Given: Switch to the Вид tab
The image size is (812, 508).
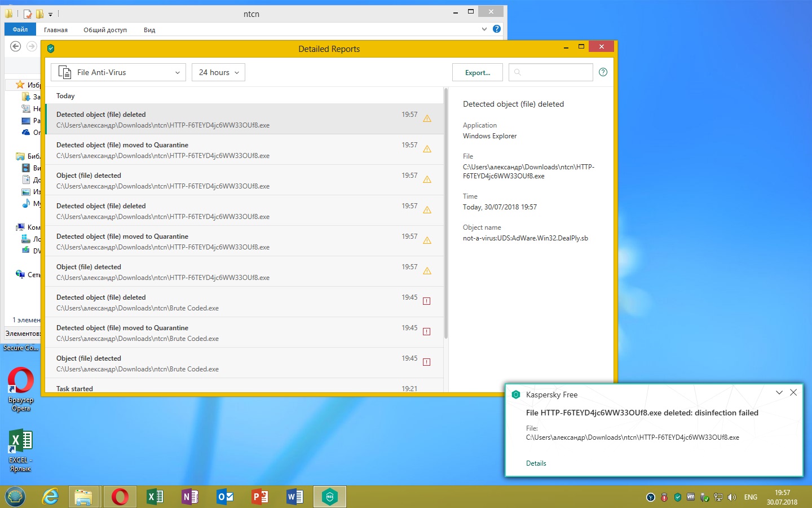Looking at the screenshot, I should (x=149, y=30).
